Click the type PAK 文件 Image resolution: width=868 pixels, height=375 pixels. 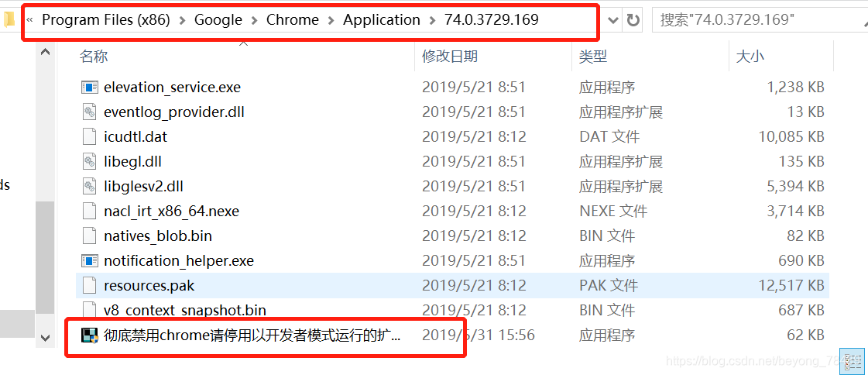(609, 285)
